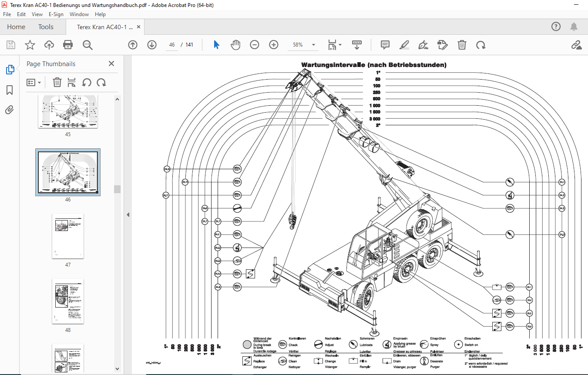
Task: Open thumbnails panel insert pages icon
Action: pyautogui.click(x=72, y=82)
